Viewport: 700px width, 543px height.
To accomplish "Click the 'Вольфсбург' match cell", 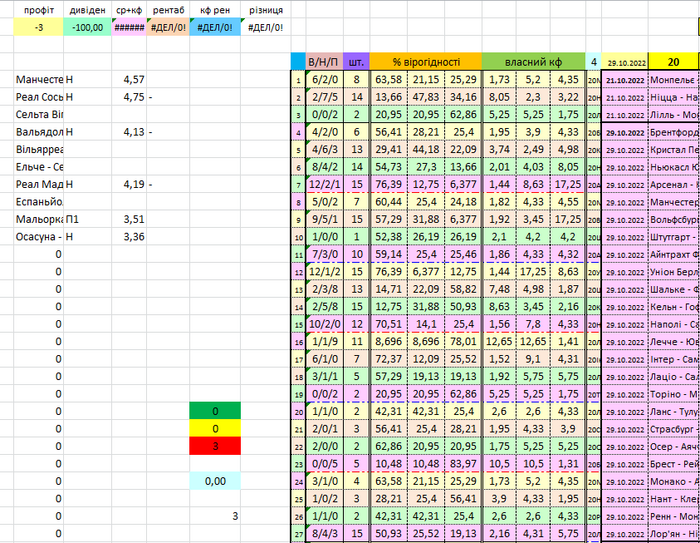I will [673, 219].
